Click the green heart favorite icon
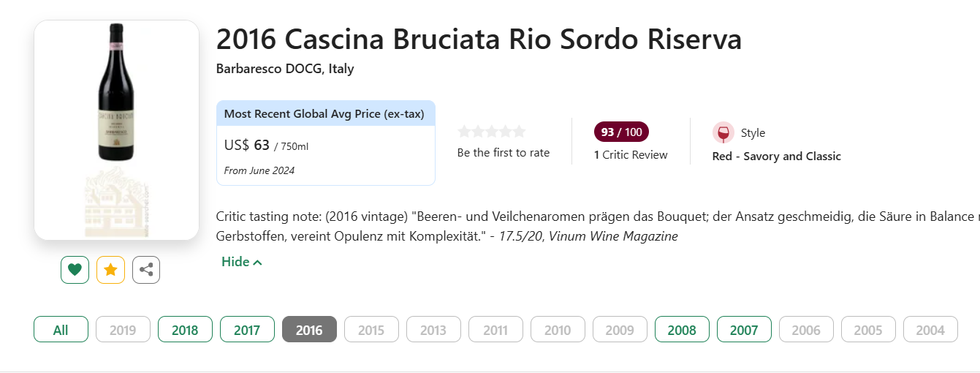The height and width of the screenshot is (373, 980). coord(75,270)
